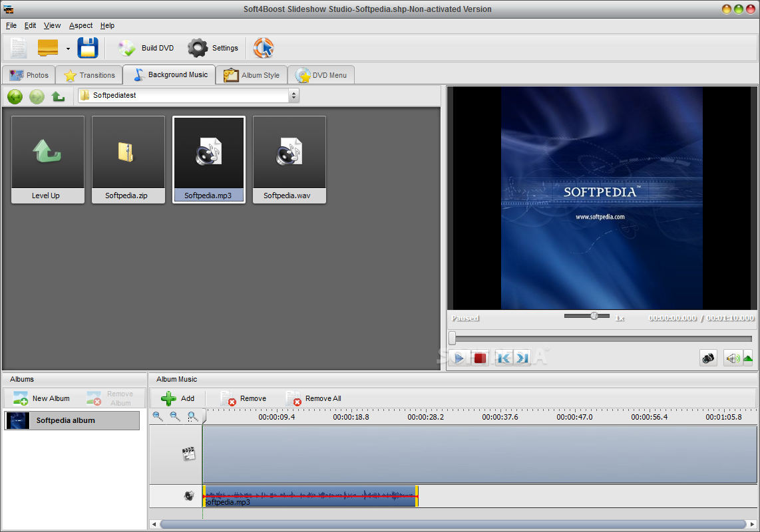Click the Remove All button
The width and height of the screenshot is (760, 532).
click(313, 398)
